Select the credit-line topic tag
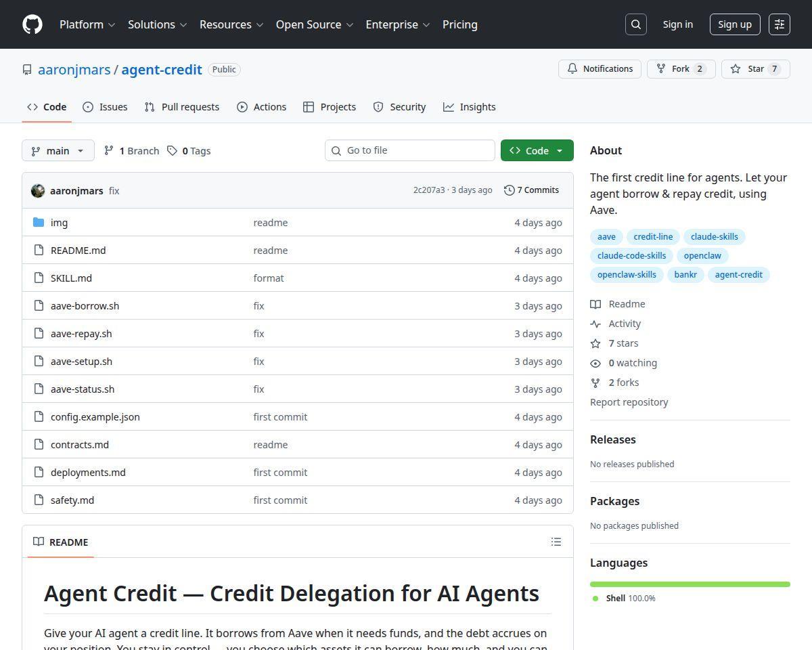This screenshot has width=812, height=650. [x=653, y=237]
